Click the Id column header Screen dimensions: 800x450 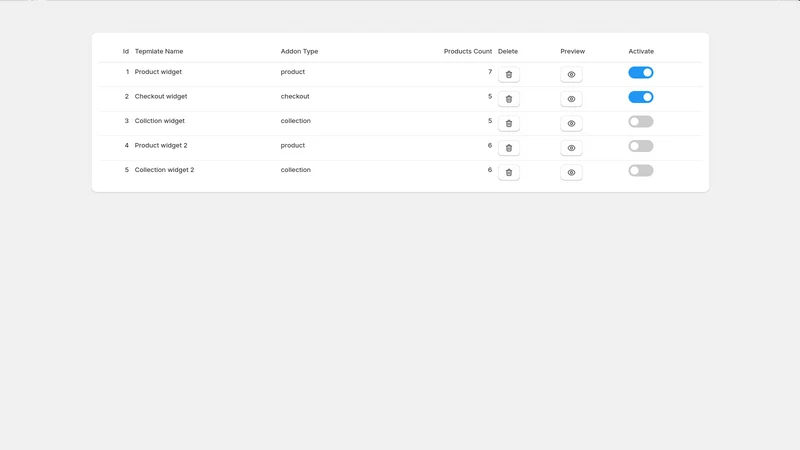pos(126,52)
